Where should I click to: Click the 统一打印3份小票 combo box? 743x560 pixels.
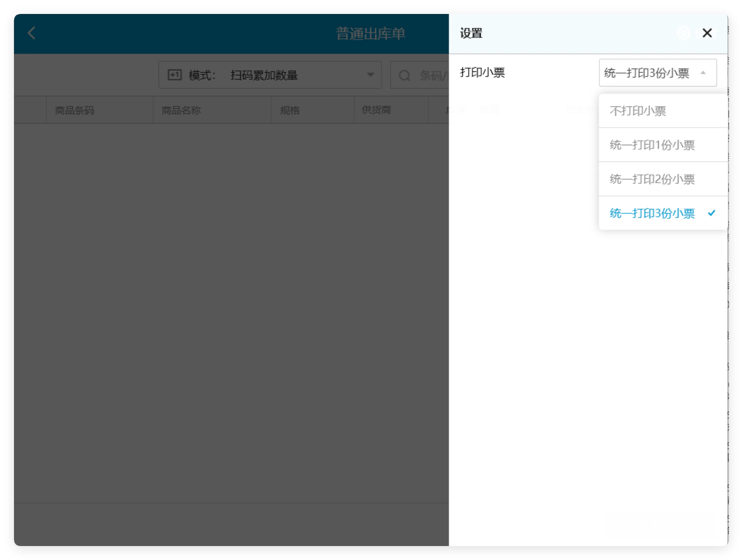[x=658, y=73]
